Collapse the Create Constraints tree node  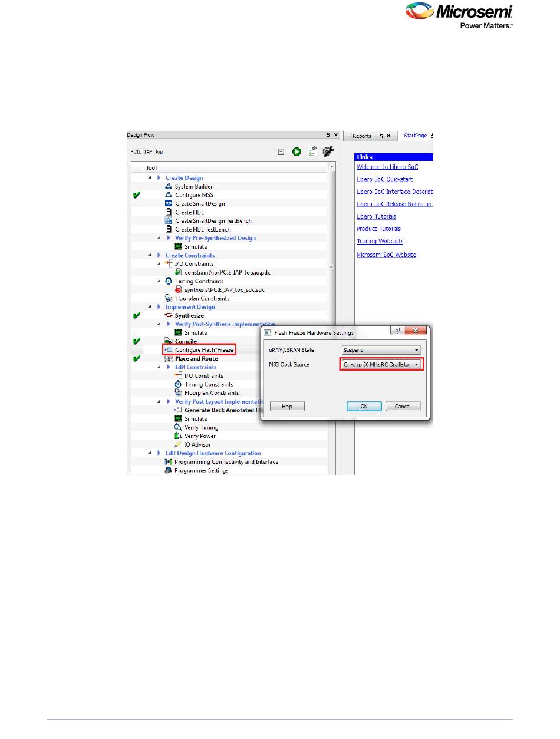[150, 255]
